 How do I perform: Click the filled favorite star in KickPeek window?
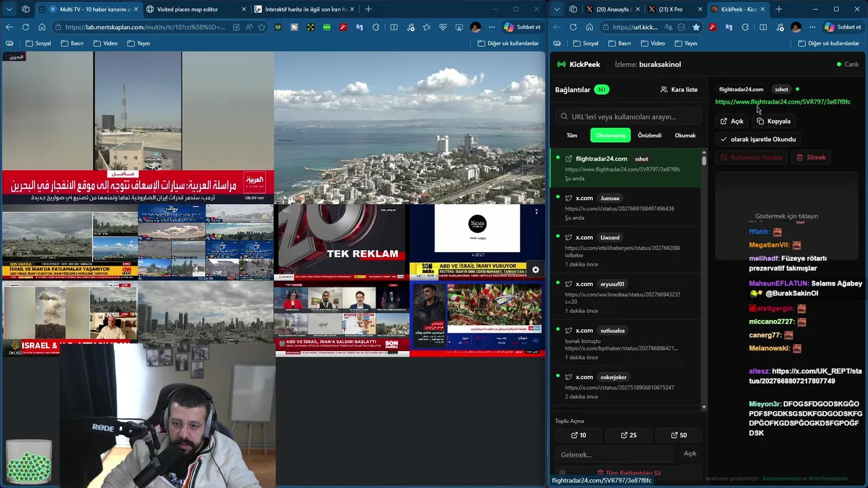(696, 27)
